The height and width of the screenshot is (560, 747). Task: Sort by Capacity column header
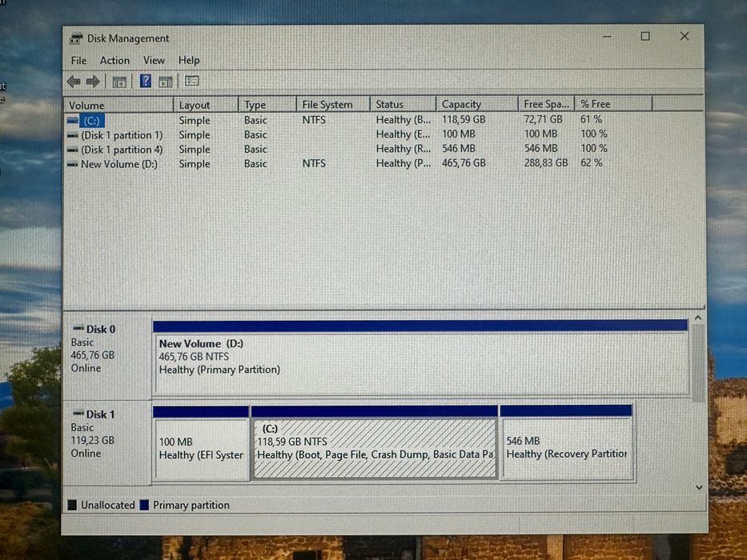(477, 104)
